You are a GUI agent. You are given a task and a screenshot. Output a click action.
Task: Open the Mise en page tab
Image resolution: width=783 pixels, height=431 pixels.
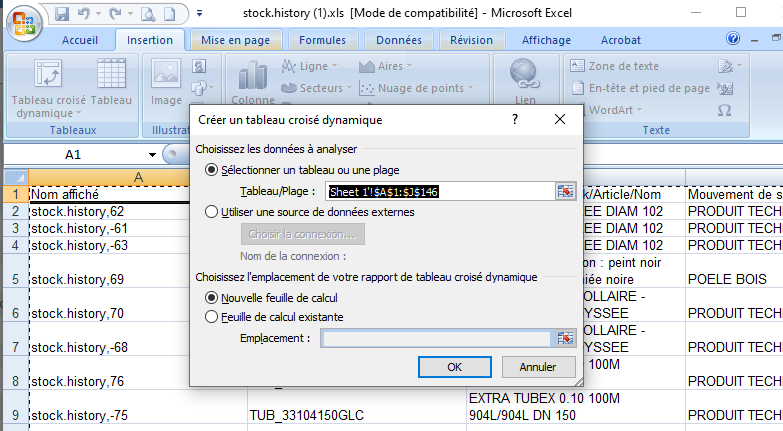236,40
